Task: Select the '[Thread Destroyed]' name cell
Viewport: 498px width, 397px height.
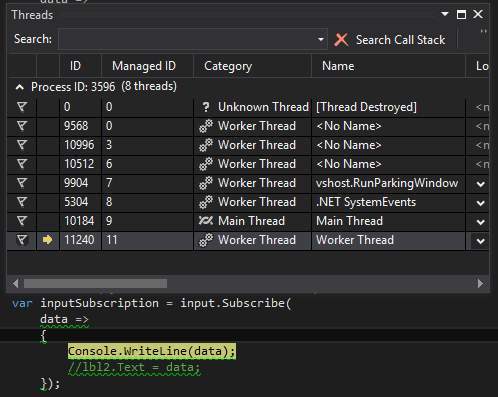Action: click(388, 107)
